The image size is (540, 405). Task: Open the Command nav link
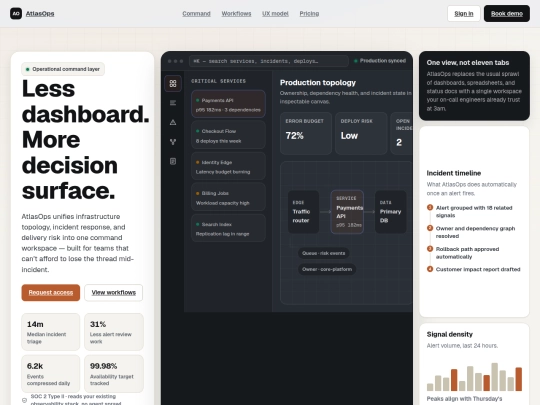click(196, 13)
